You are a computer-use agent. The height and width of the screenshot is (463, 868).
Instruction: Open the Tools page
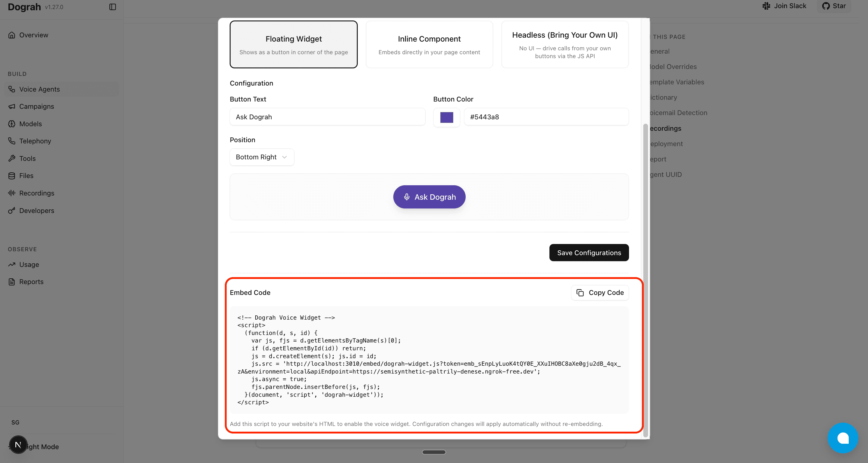tap(62, 158)
